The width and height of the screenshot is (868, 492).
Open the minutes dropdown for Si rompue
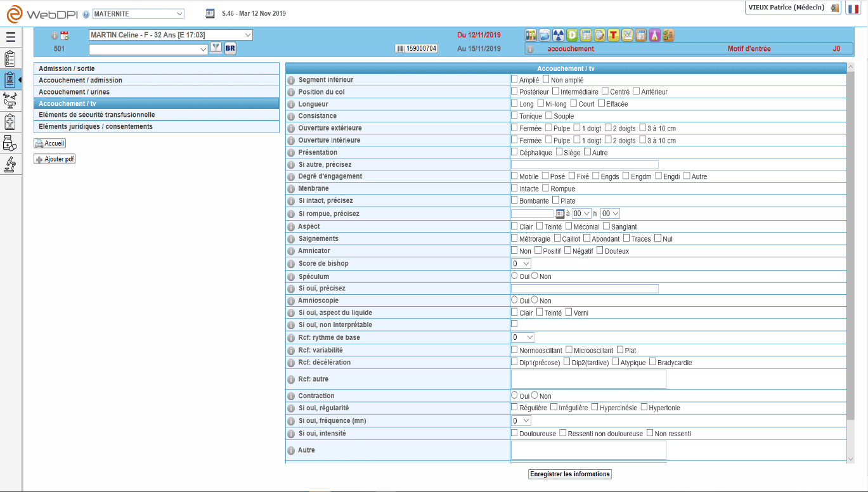(x=610, y=214)
